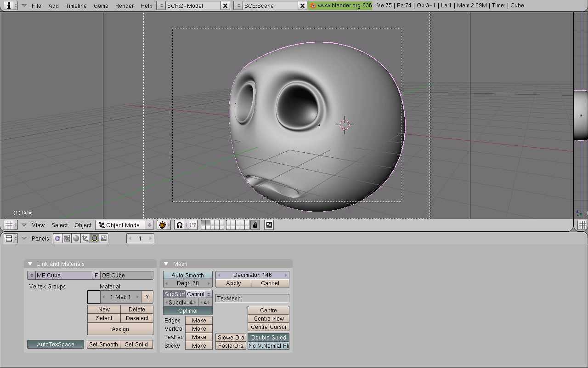
Task: Toggle Double Sided mesh option
Action: tap(269, 338)
